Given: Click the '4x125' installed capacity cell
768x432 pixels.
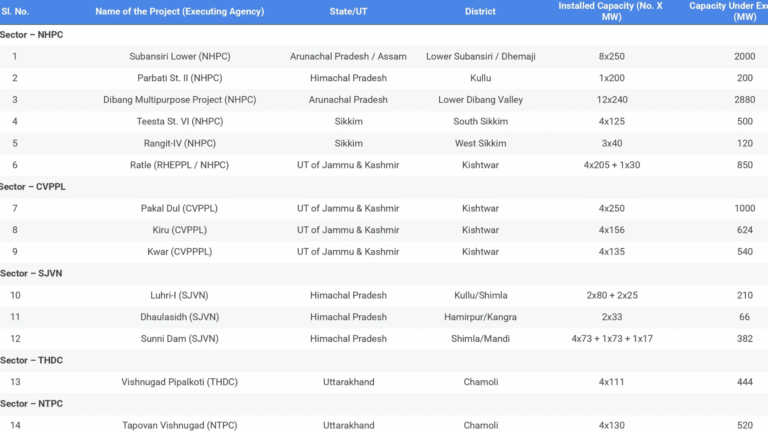Looking at the screenshot, I should (x=612, y=121).
